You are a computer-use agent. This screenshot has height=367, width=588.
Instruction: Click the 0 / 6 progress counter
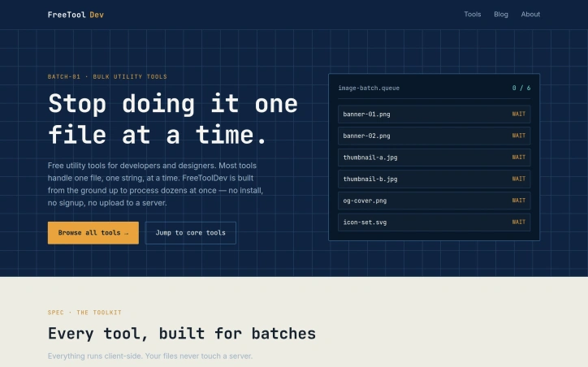coord(521,88)
